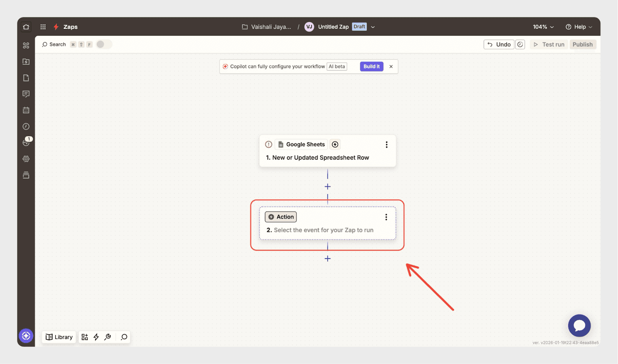The width and height of the screenshot is (618, 364).
Task: Open the Library panel button
Action: coord(59,337)
